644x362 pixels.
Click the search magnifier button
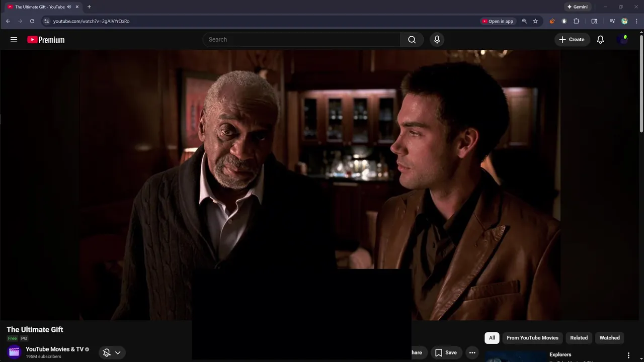click(x=412, y=40)
